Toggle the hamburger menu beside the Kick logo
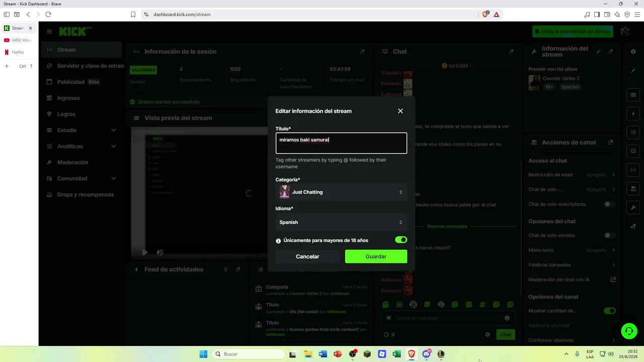Screen dimensions: 644x362 [49, 32]
